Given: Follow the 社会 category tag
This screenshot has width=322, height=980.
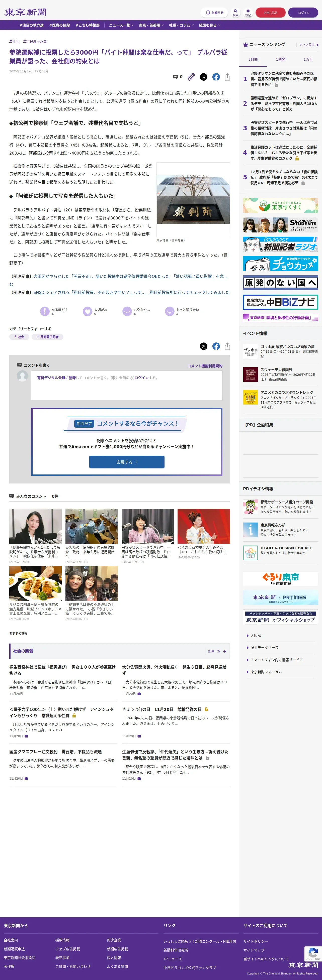Looking at the screenshot, I should 19,337.
